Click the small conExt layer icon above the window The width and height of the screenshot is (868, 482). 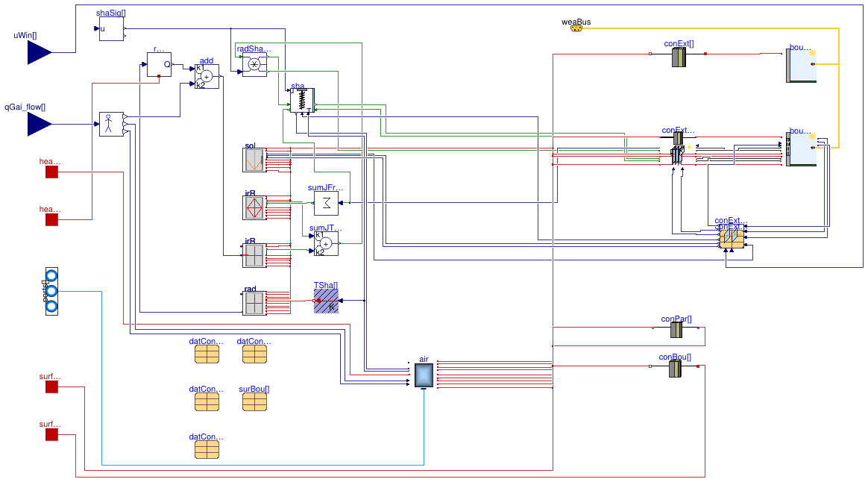point(678,138)
